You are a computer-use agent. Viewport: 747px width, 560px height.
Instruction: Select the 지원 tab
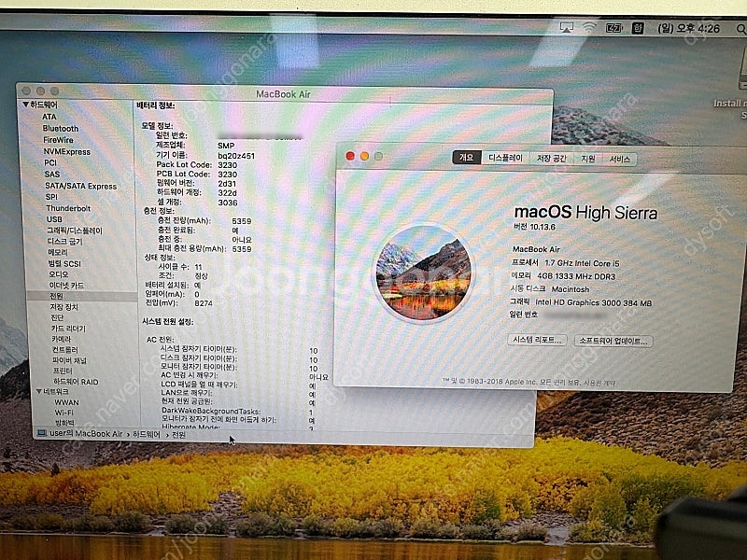tap(588, 159)
